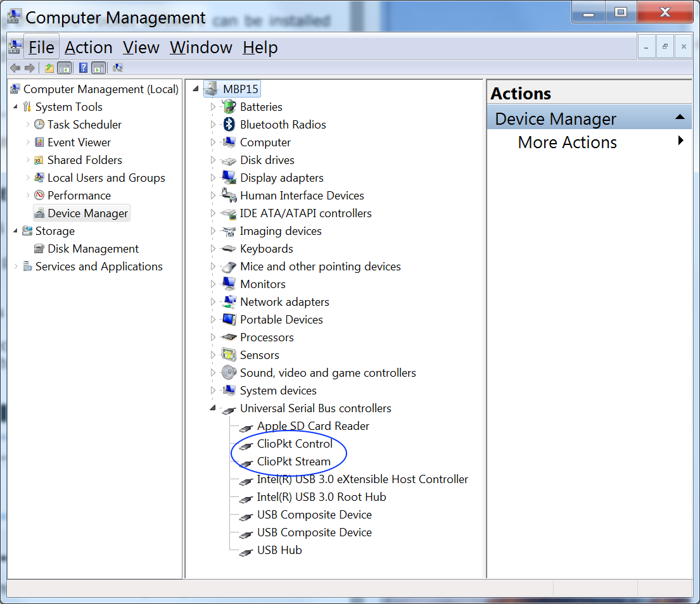
Task: Click the Display adapters icon
Action: click(x=229, y=177)
